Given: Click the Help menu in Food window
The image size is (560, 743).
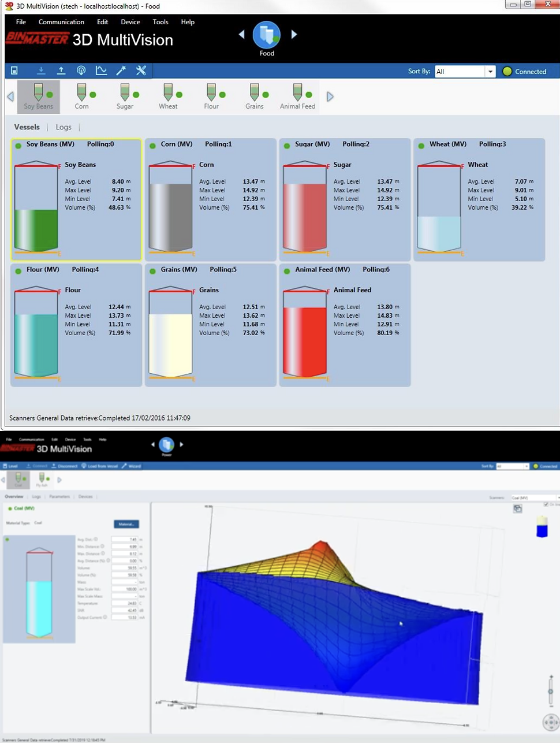Looking at the screenshot, I should point(188,22).
